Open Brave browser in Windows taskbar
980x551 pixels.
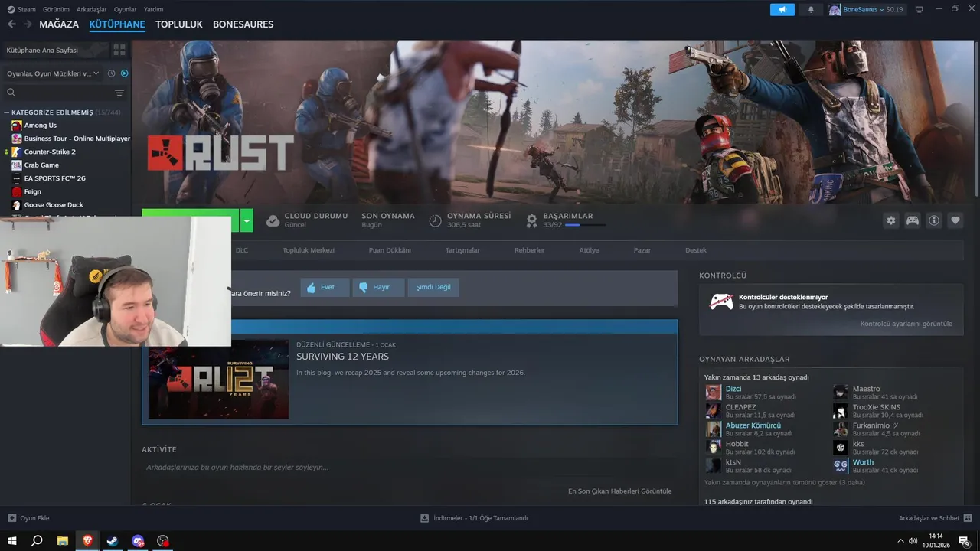(x=87, y=540)
